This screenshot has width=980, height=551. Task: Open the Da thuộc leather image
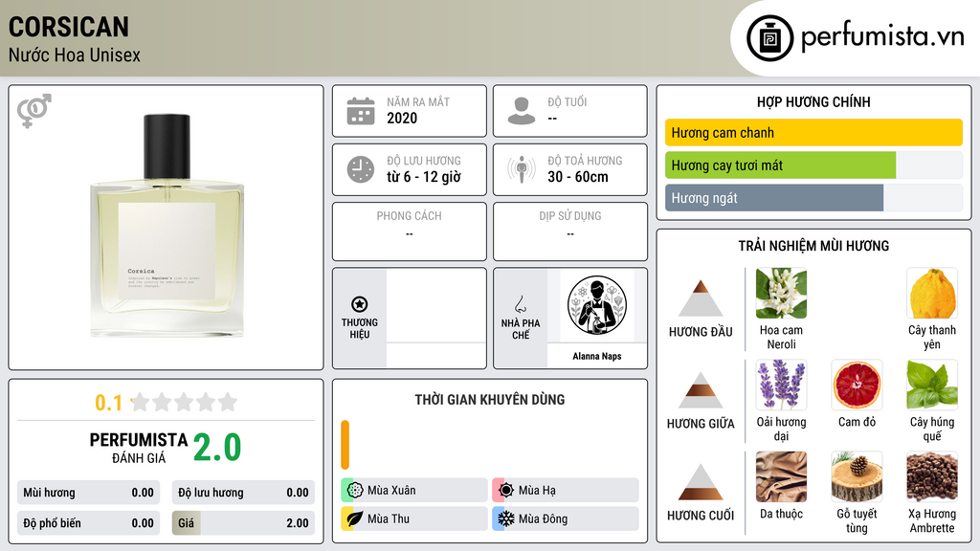[781, 476]
